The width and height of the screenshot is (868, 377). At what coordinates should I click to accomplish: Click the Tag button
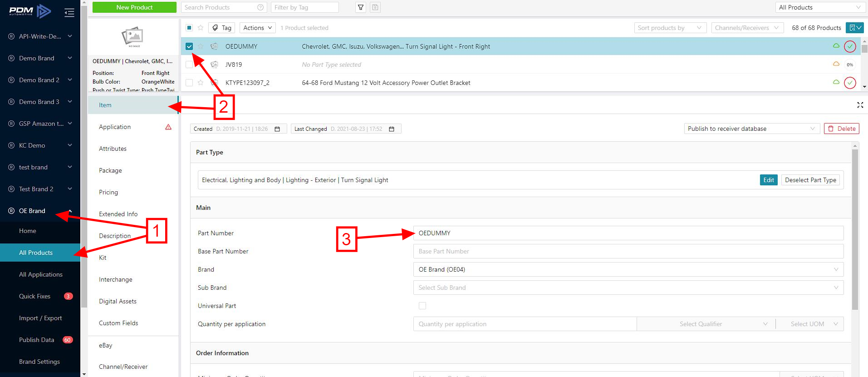tap(222, 28)
